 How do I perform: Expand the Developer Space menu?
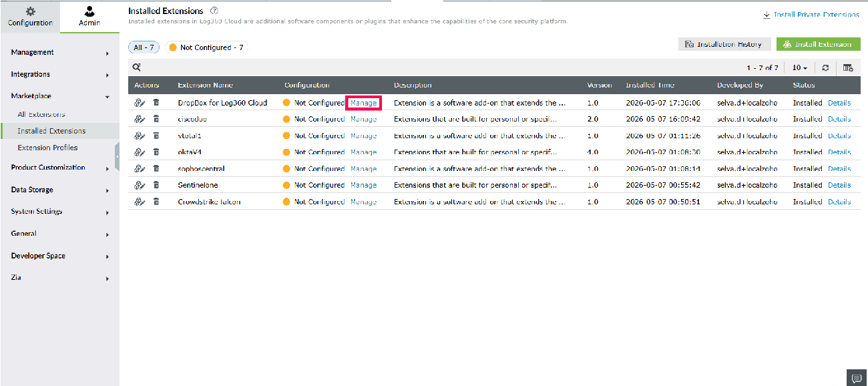pyautogui.click(x=59, y=256)
